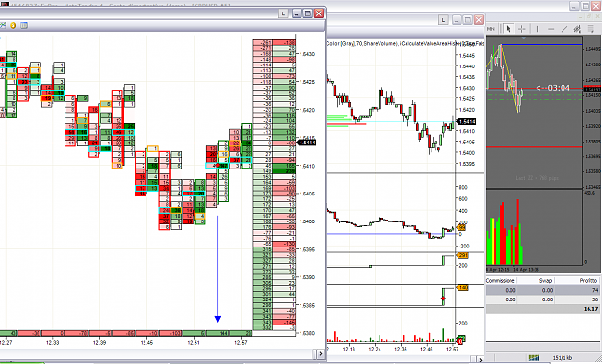Image resolution: width=602 pixels, height=364 pixels.
Task: Click the middle chart scrollbar right arrow
Action: (481, 360)
